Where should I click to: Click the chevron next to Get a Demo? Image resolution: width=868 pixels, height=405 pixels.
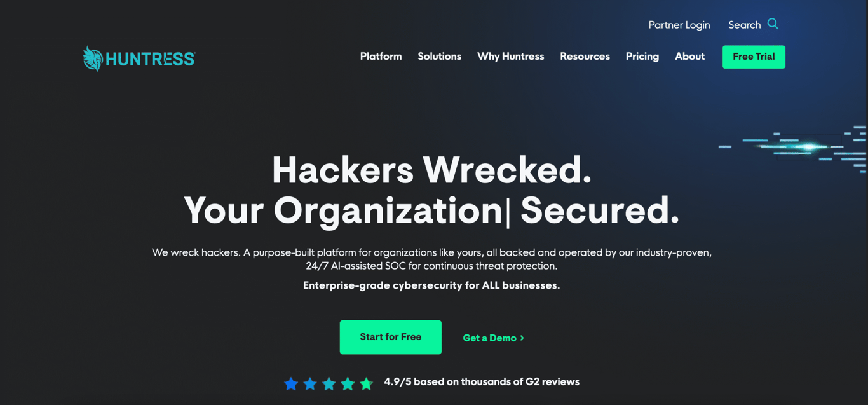522,338
